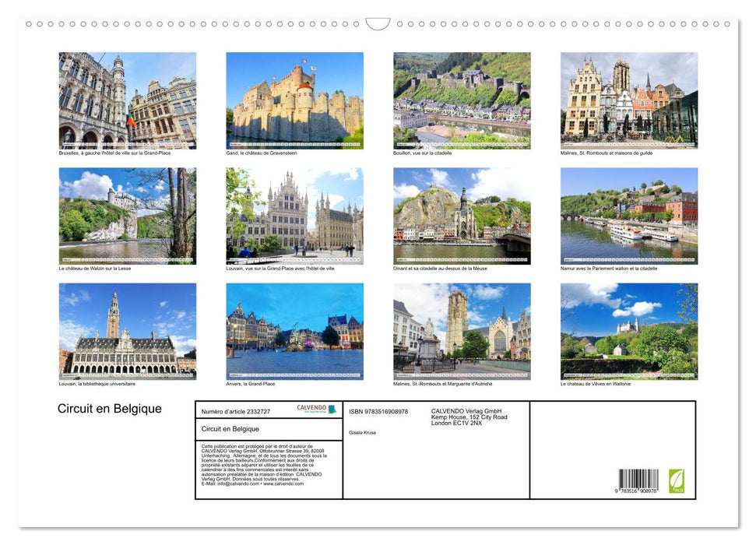Click the 'CALVENDO Verlag GmbH' address line
Image resolution: width=756 pixels, height=545 pixels.
click(x=466, y=411)
